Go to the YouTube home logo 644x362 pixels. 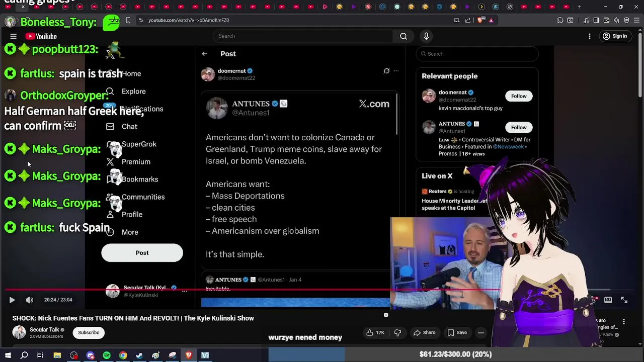pos(42,36)
